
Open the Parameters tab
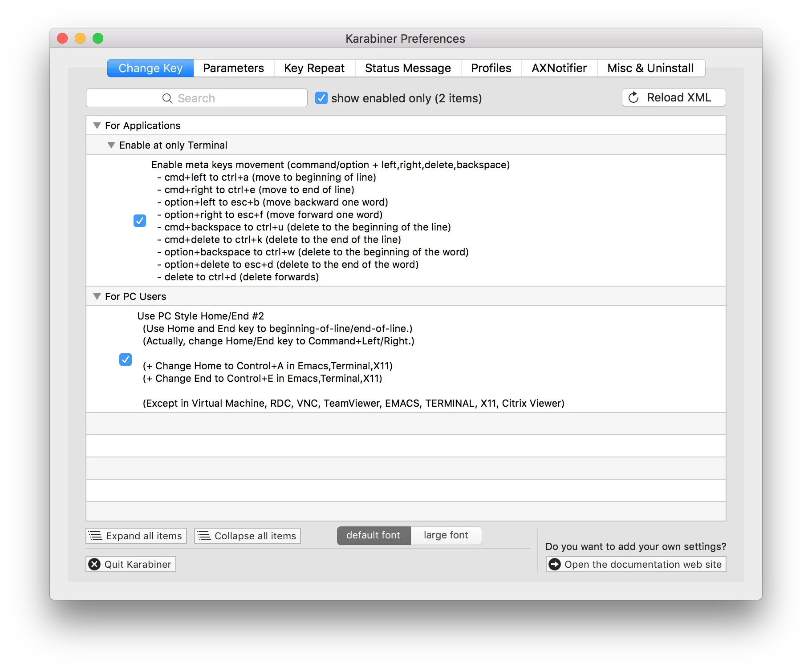pos(234,68)
